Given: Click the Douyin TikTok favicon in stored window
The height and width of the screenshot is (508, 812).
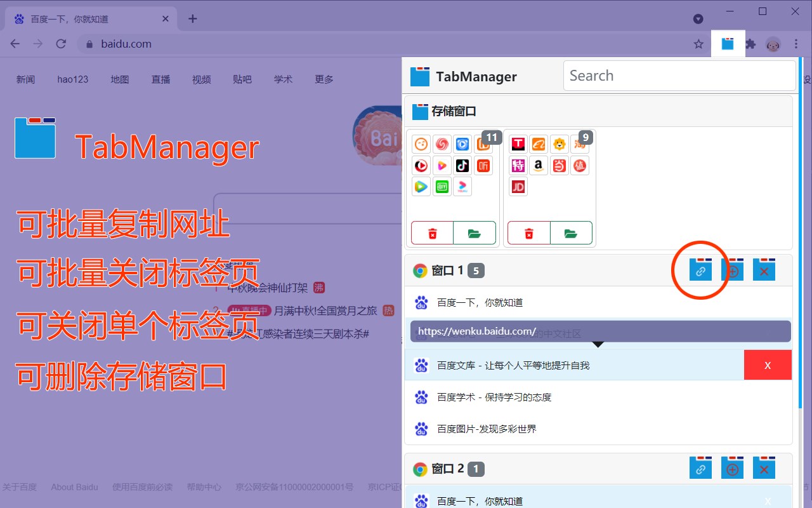Looking at the screenshot, I should point(462,166).
